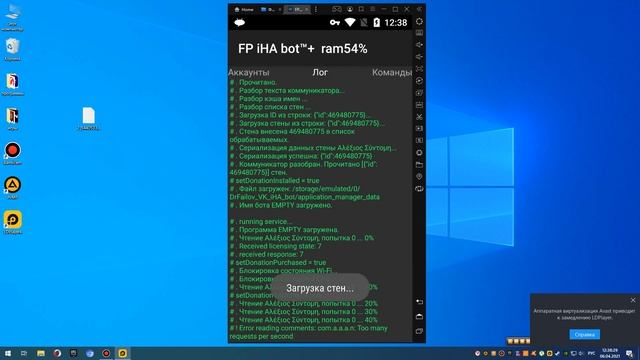640x360 pixels.
Task: Tap Android back arrow in LDPlayer sidebar
Action: click(419, 302)
